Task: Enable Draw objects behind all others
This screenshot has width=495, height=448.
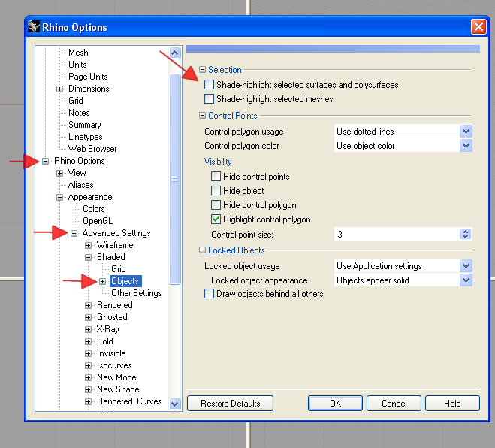Action: coord(209,293)
